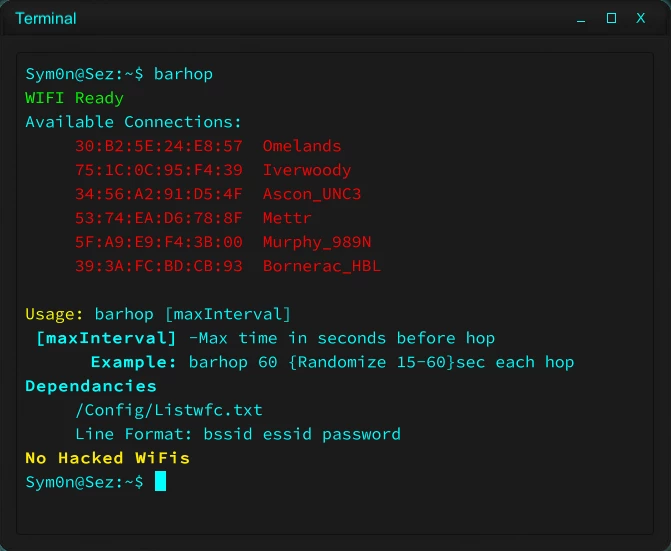671x551 pixels.
Task: Click the bold [maxInterval] parameter text
Action: (106, 338)
